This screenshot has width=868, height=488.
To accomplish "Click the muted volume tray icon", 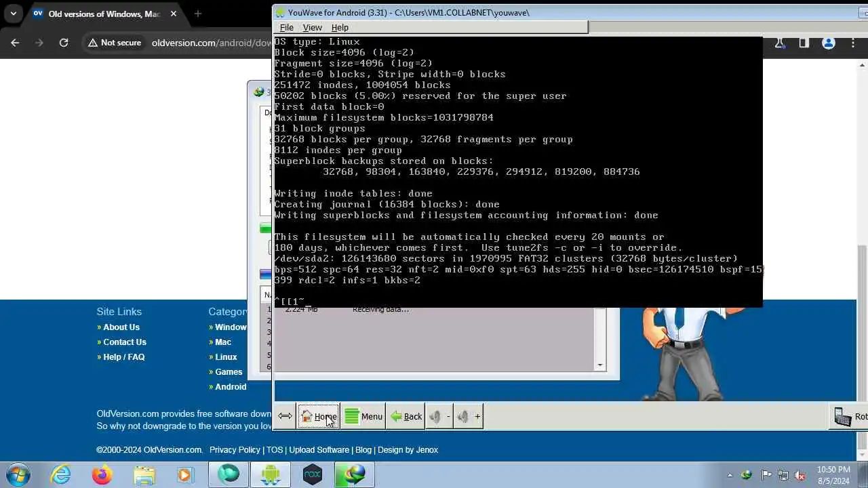I will (800, 475).
